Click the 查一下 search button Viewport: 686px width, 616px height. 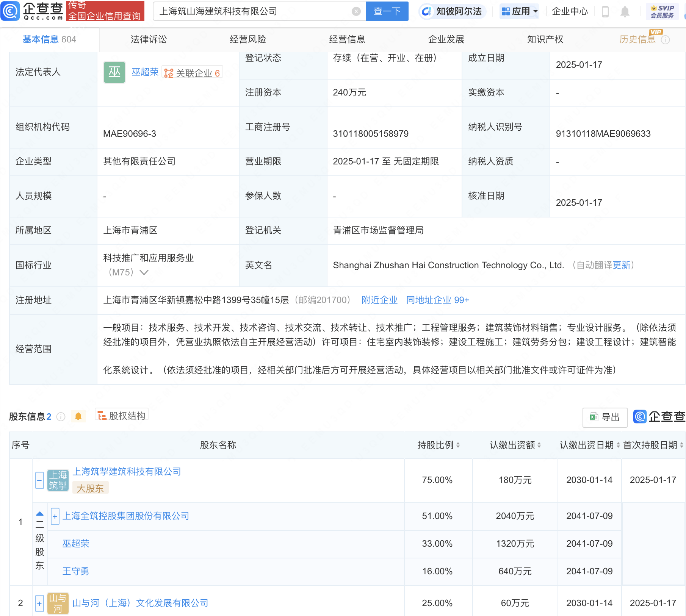(387, 11)
